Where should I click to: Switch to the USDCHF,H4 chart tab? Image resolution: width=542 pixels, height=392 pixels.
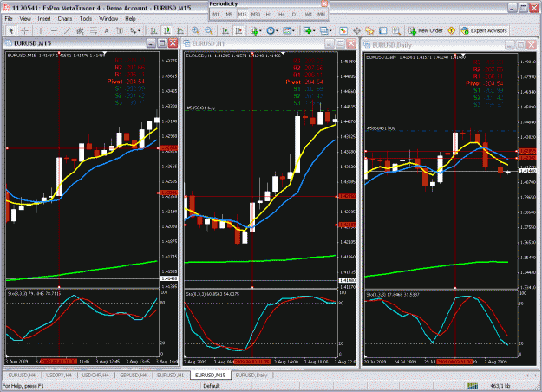click(x=95, y=375)
